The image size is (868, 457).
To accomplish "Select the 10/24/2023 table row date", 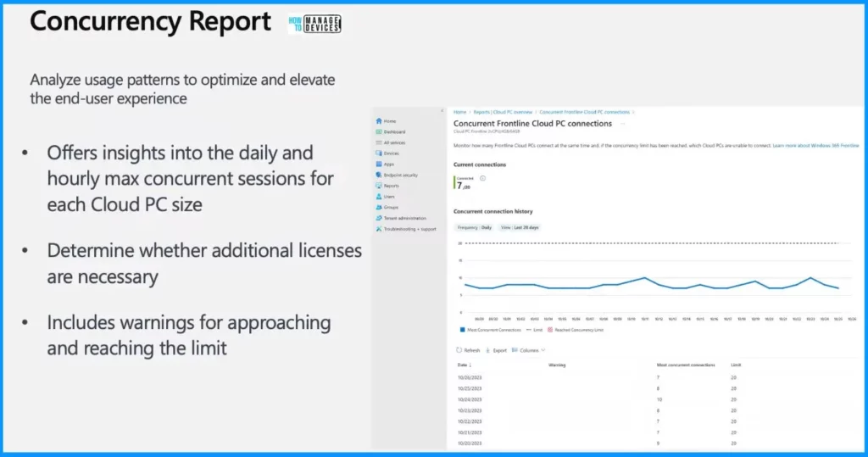I will pyautogui.click(x=470, y=399).
